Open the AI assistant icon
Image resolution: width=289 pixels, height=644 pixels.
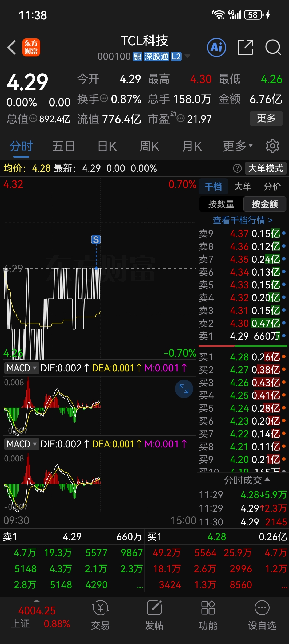[216, 48]
